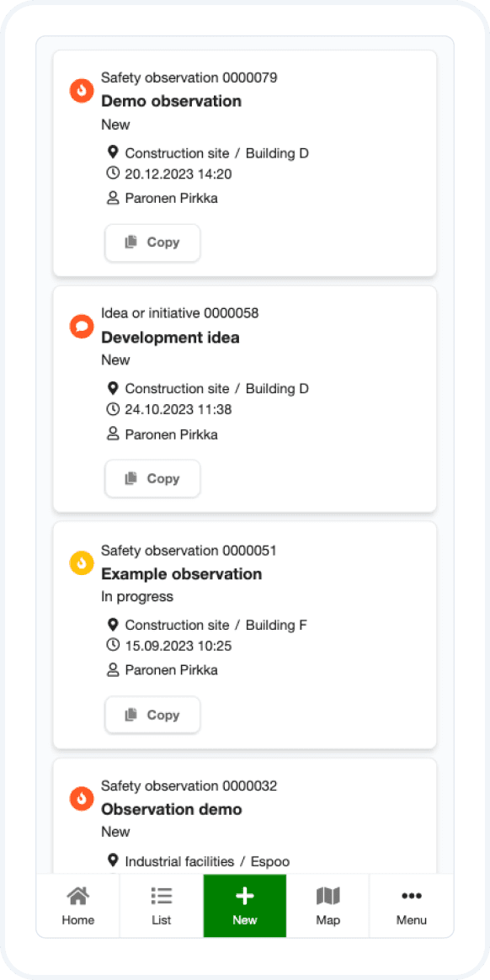Screen dimensions: 490x980
Task: Click the orange speech bubble icon for idea 0000058
Action: click(x=82, y=327)
